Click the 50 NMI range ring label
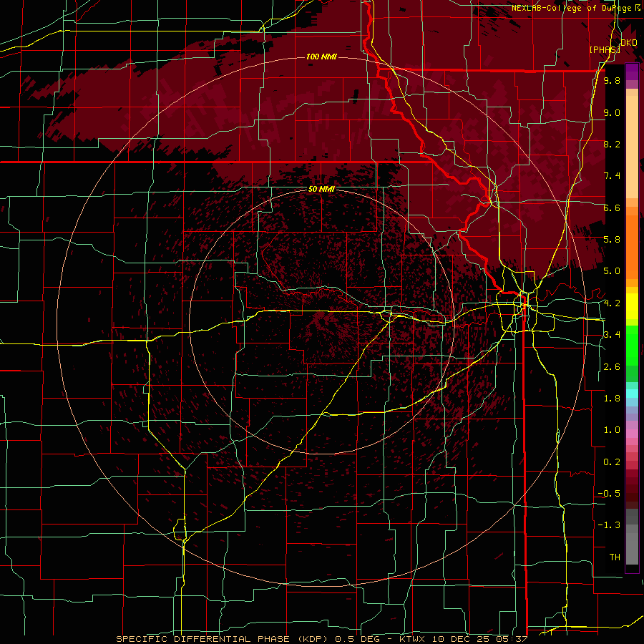Image resolution: width=644 pixels, height=644 pixels. click(321, 190)
